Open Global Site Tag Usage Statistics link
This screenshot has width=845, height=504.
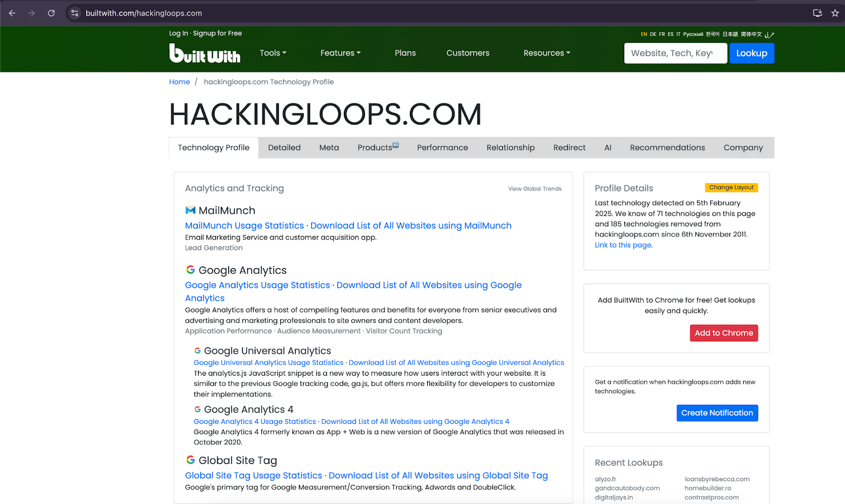pyautogui.click(x=253, y=476)
